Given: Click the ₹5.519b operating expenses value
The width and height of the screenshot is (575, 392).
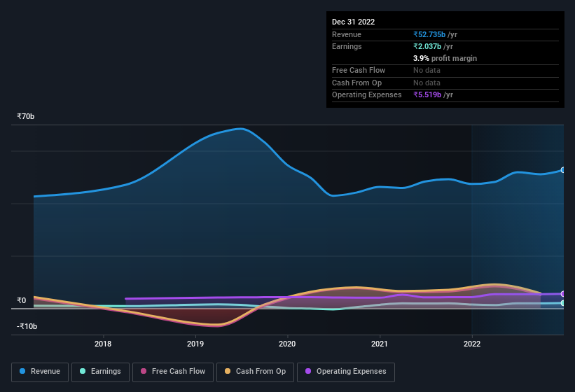Looking at the screenshot, I should coord(427,94).
